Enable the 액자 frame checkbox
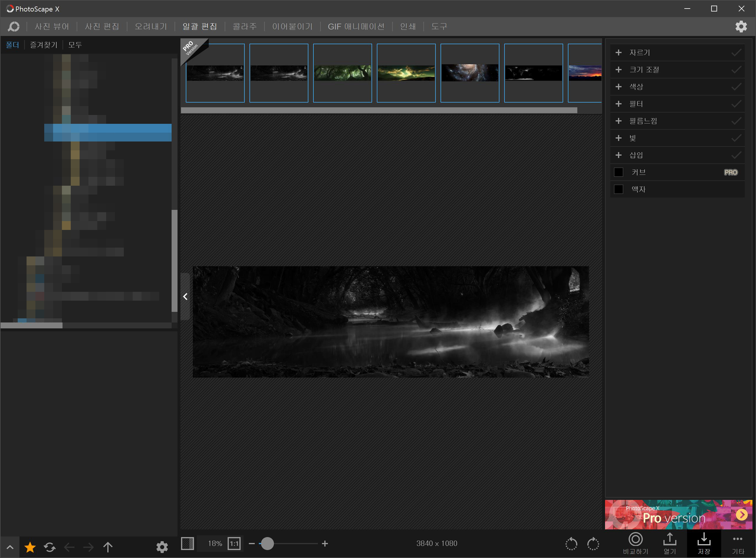 (619, 189)
